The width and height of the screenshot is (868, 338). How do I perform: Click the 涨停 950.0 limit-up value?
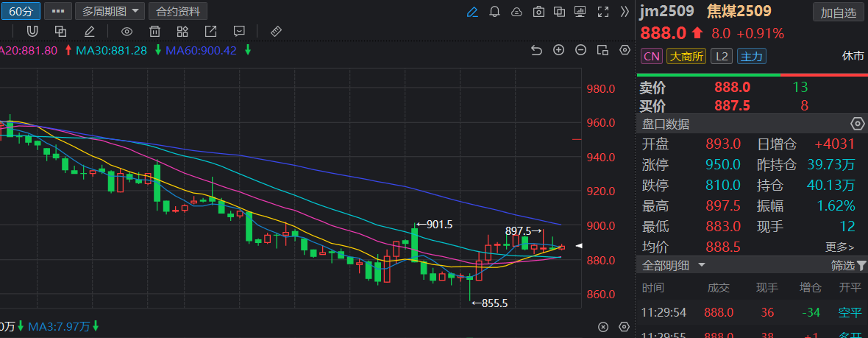723,164
